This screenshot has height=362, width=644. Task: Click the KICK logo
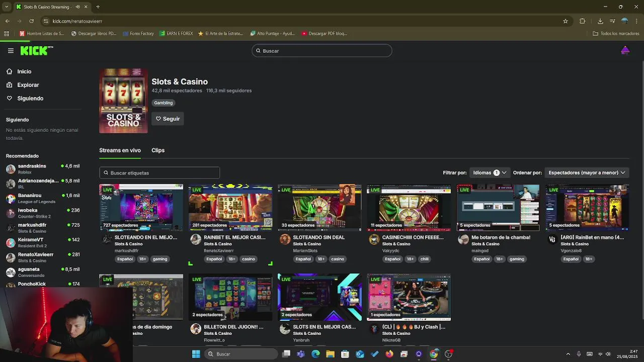point(36,50)
